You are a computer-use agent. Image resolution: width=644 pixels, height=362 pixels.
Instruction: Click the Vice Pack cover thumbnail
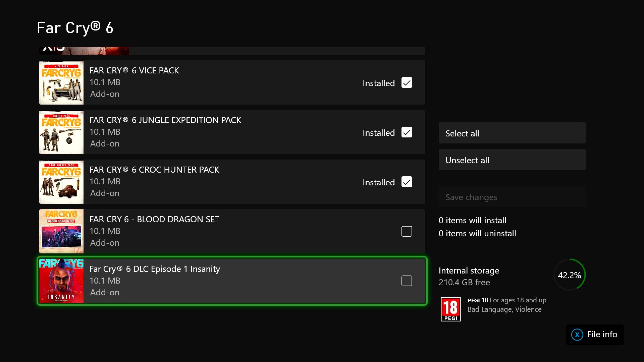click(x=61, y=83)
